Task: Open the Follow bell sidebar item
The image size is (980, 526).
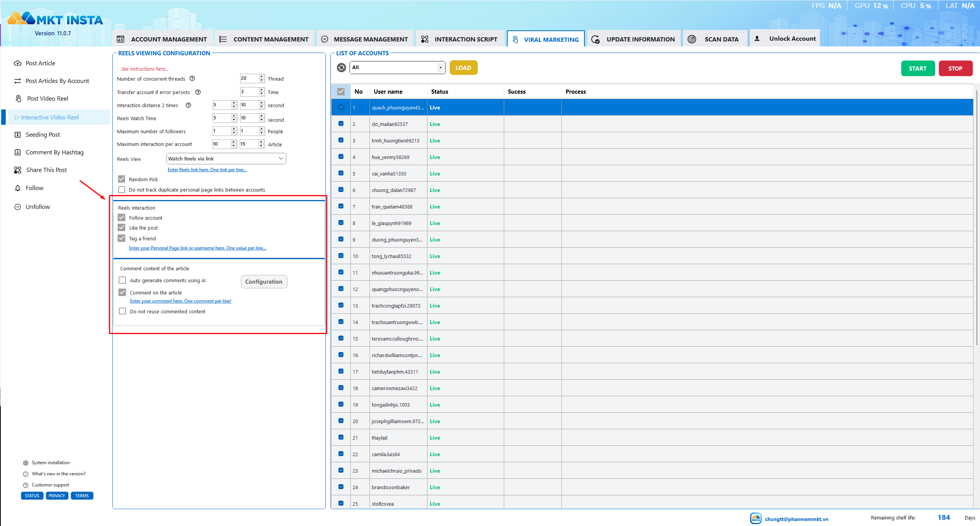Action: [x=34, y=188]
